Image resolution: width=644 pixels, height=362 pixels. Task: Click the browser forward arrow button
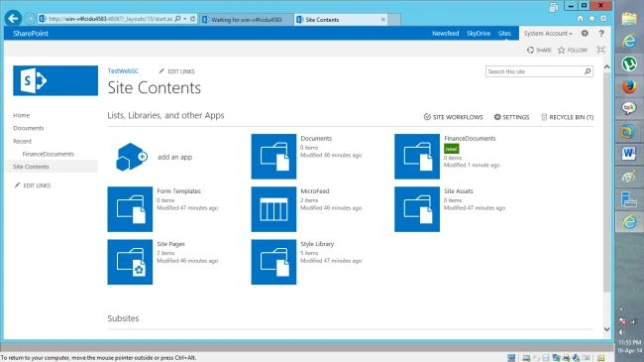pos(30,19)
